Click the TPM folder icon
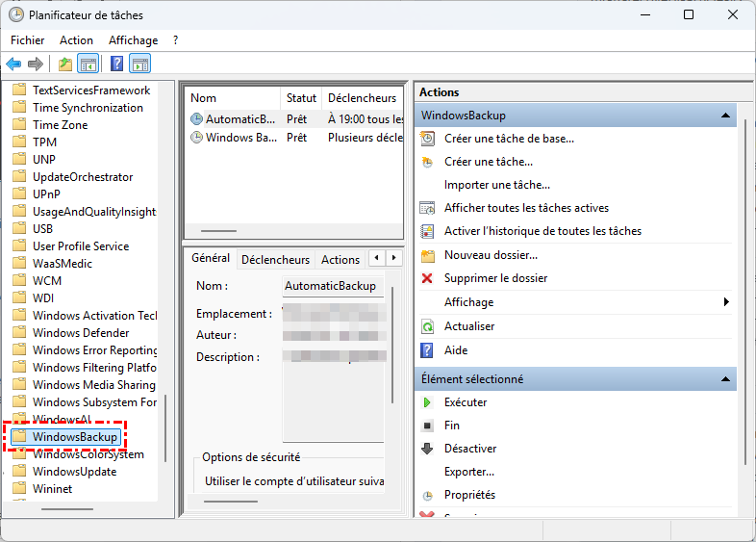Screen dimensions: 756x542 (x=19, y=142)
